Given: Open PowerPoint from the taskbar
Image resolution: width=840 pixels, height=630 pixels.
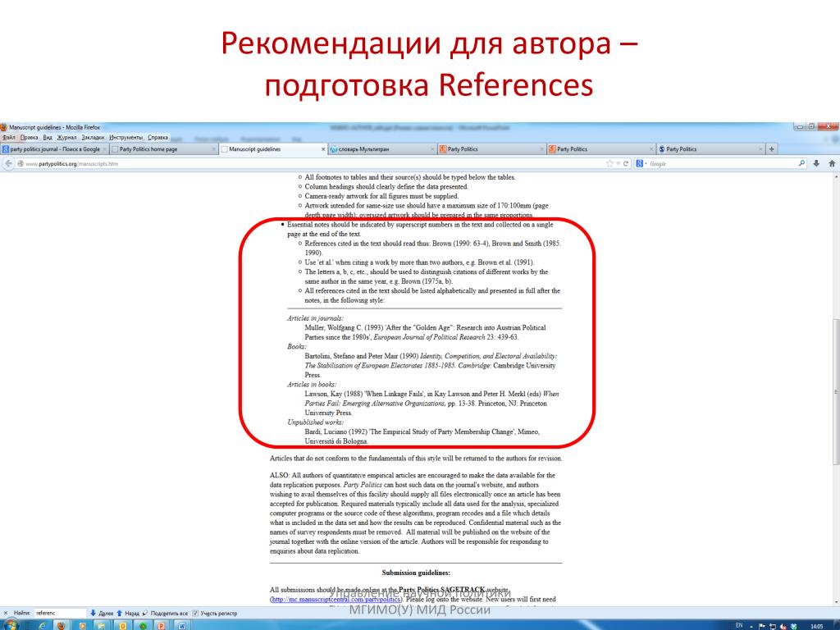Looking at the screenshot, I should (x=161, y=625).
